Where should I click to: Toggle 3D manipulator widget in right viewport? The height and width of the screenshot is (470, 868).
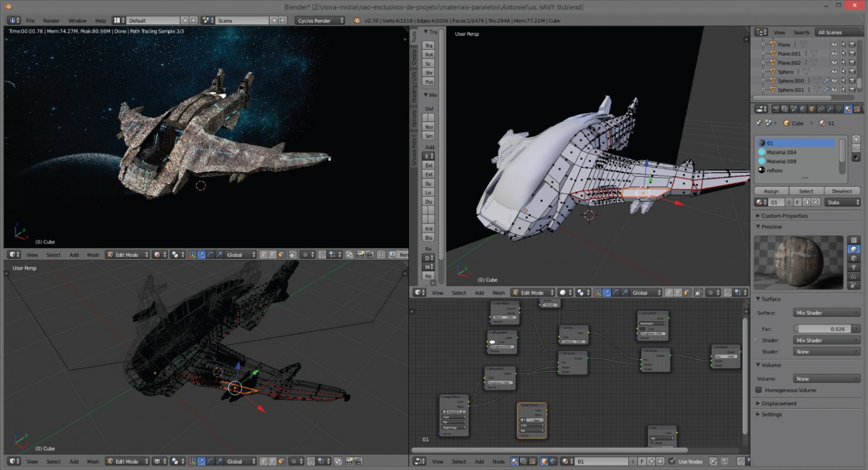click(x=598, y=293)
